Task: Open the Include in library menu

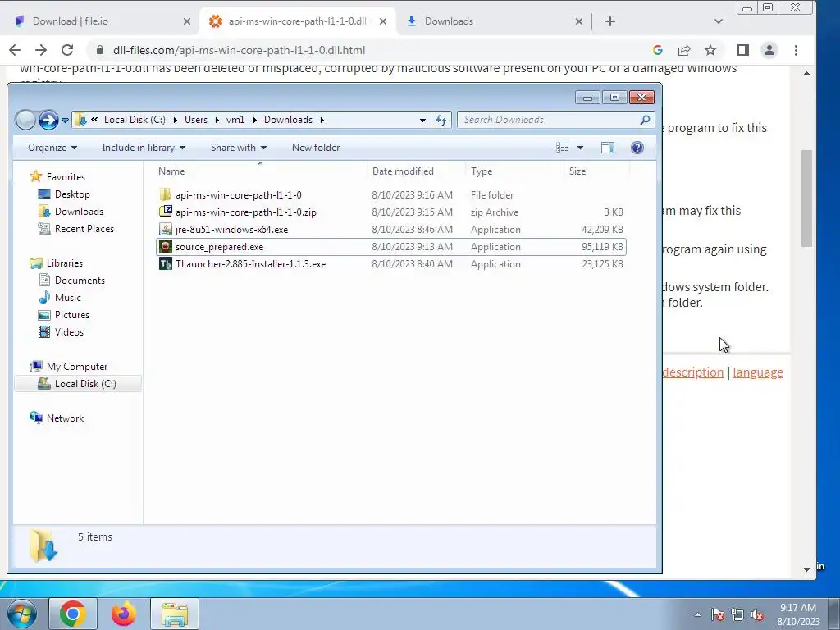Action: pyautogui.click(x=144, y=148)
